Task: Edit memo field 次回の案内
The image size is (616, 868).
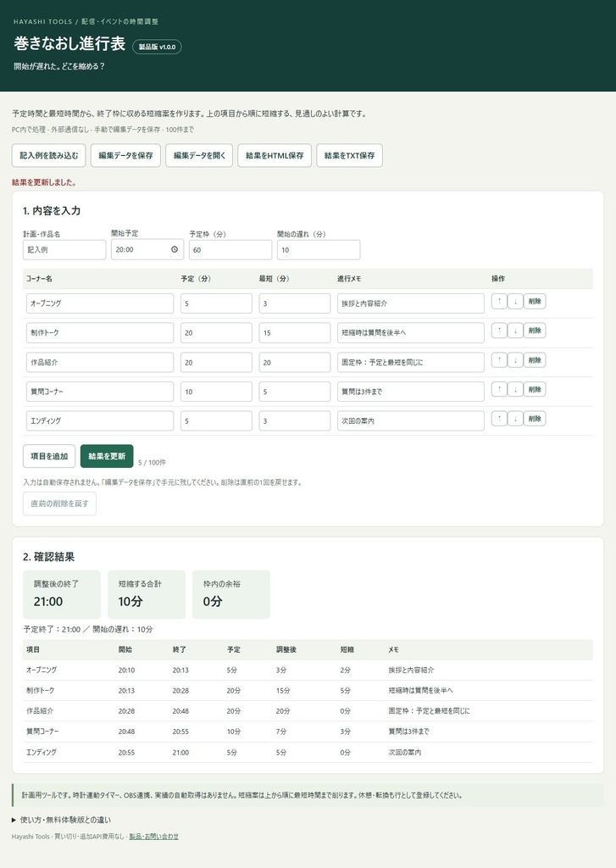Action: pos(411,420)
